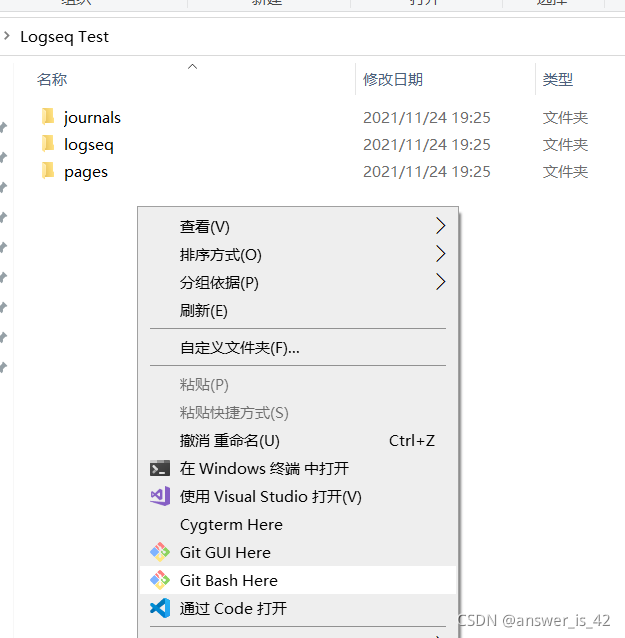Click the VS Code icon in the menu

pos(160,608)
